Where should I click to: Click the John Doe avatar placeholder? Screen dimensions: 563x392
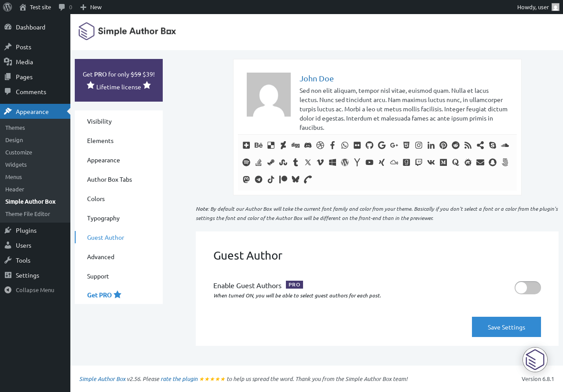(x=269, y=95)
